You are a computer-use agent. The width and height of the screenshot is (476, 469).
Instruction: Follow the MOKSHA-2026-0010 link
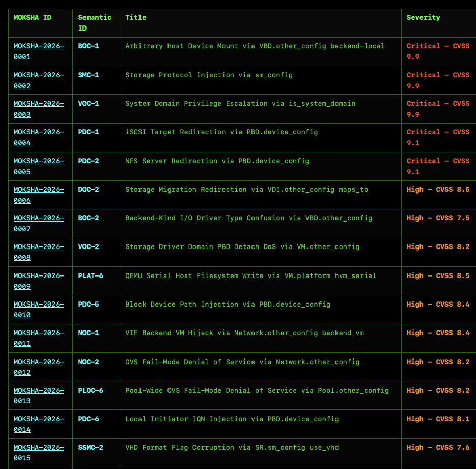coord(39,310)
